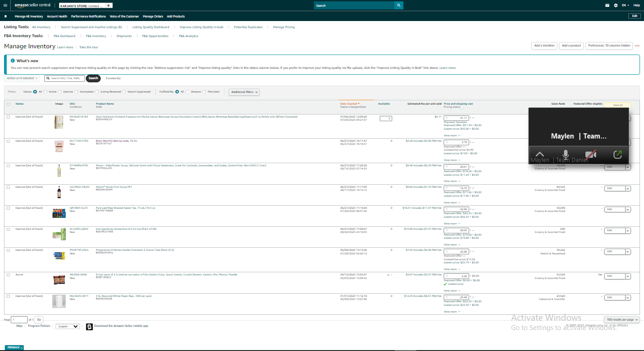Image resolution: width=644 pixels, height=351 pixels.
Task: Select the All status filter radio
Action: coord(35,92)
